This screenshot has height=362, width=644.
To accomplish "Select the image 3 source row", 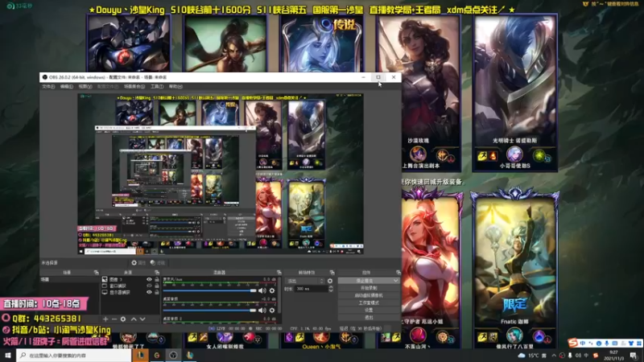I will pyautogui.click(x=130, y=279).
